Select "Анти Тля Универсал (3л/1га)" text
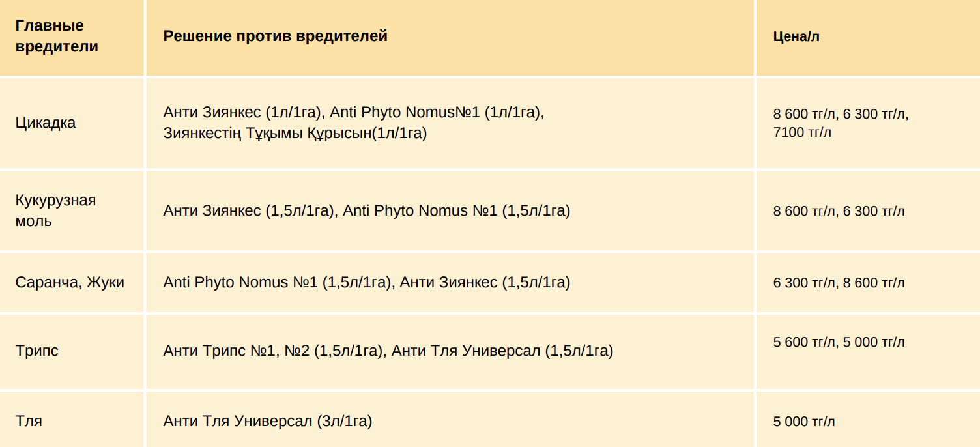The width and height of the screenshot is (980, 447). (267, 421)
